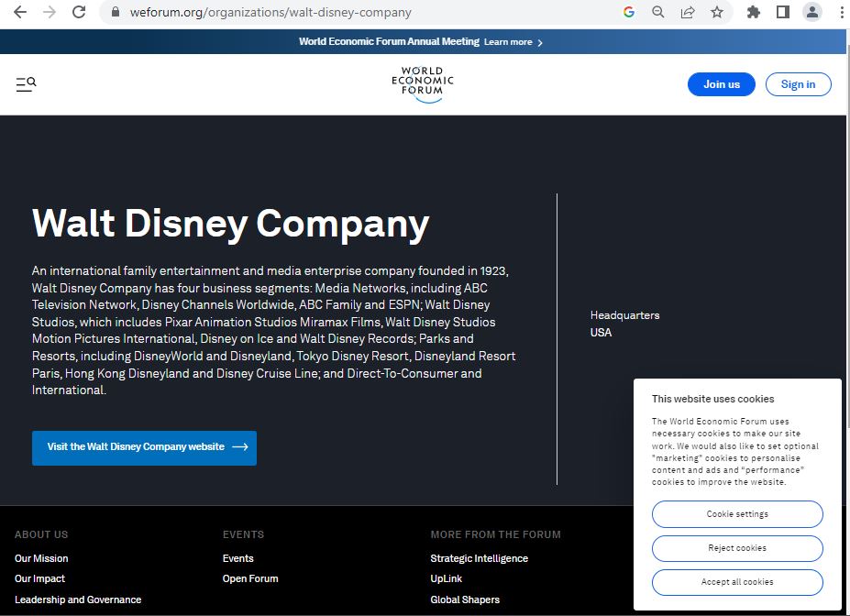The image size is (850, 616).
Task: Reject cookies
Action: 737,548
